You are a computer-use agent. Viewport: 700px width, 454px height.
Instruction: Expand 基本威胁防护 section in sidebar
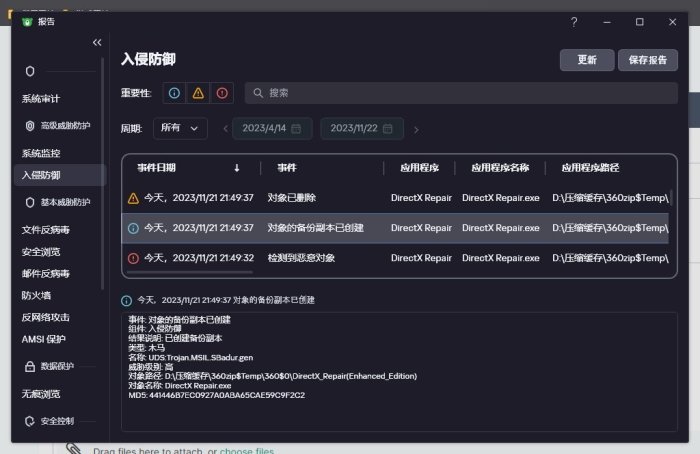click(x=66, y=202)
